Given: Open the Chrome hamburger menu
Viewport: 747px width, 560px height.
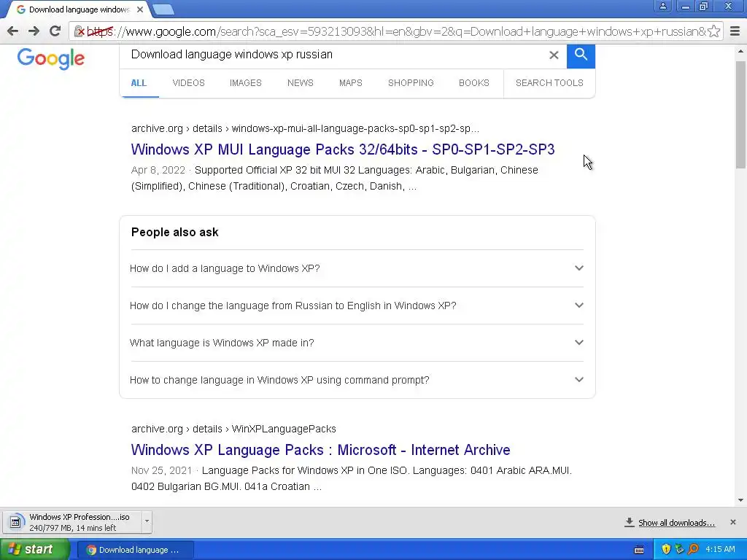Looking at the screenshot, I should (735, 31).
